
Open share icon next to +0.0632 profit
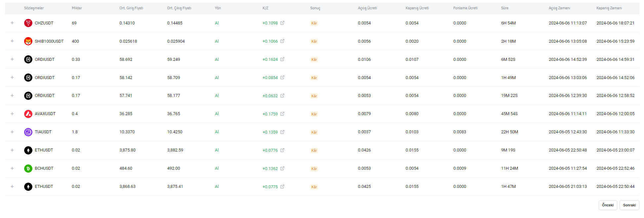coord(282,96)
